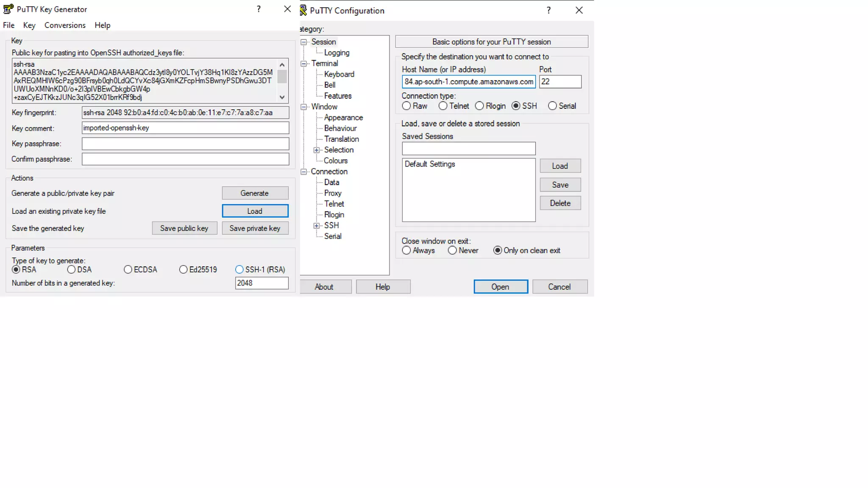The image size is (868, 488).
Task: Open the Conversions menu
Action: point(65,25)
